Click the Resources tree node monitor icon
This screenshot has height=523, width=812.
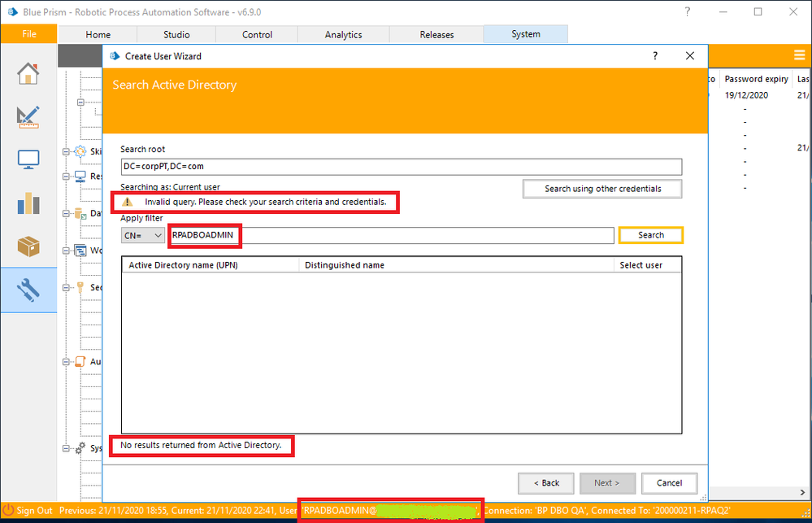coord(80,177)
